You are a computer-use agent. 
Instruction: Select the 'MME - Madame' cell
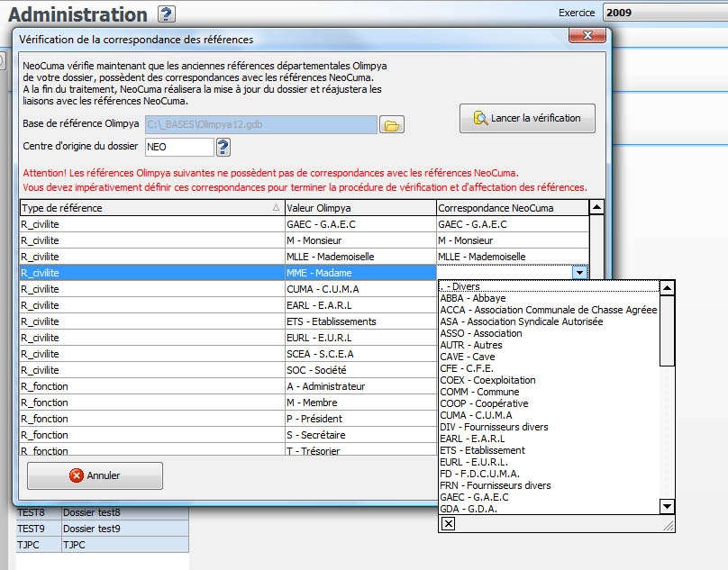[x=360, y=273]
